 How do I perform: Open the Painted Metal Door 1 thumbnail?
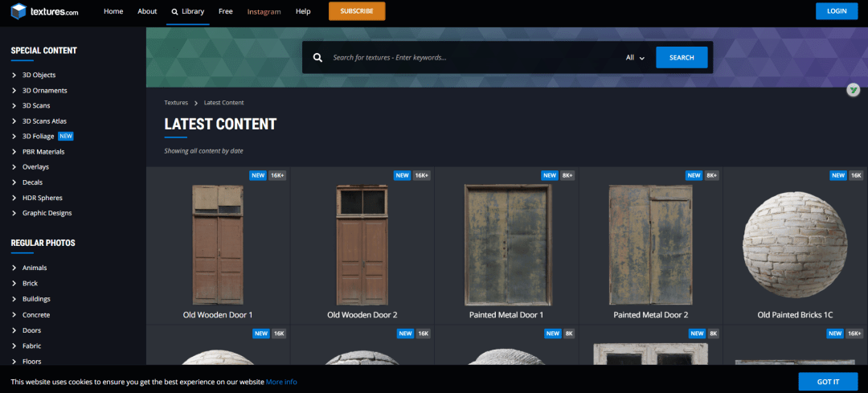pos(507,244)
